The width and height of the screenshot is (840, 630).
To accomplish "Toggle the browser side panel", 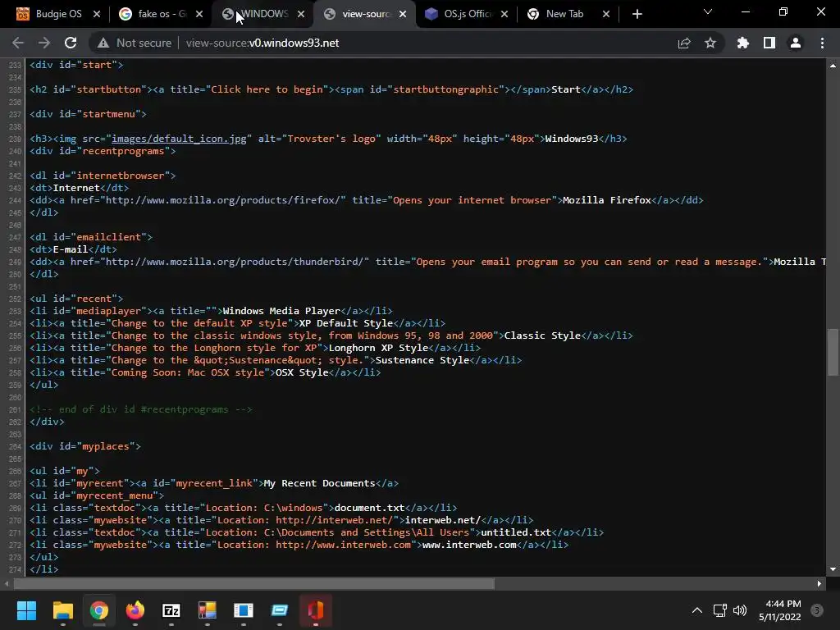I will (x=769, y=43).
